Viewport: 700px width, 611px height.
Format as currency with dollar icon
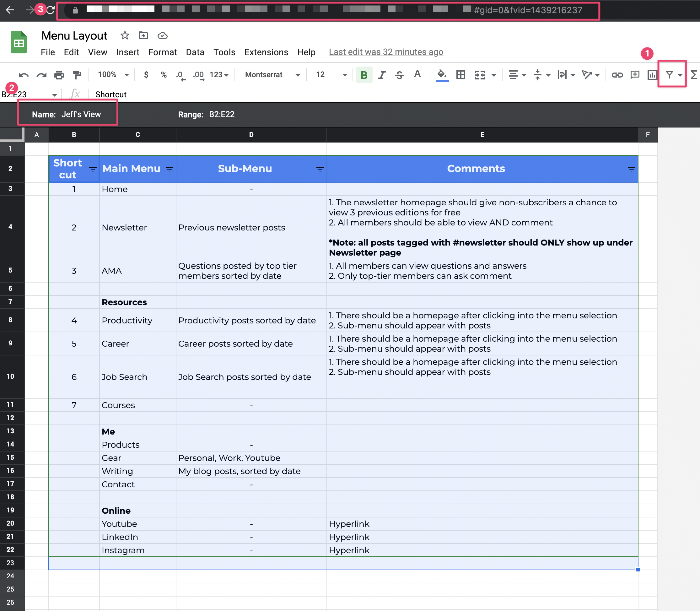coord(146,75)
